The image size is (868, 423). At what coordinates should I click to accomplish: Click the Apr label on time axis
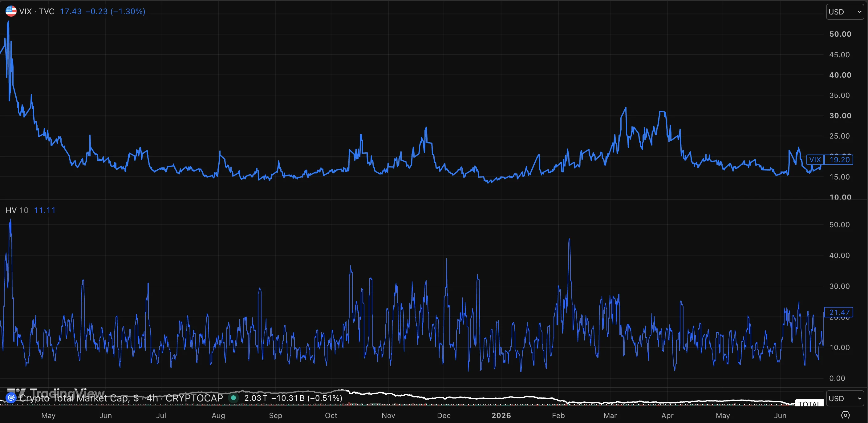[x=667, y=415]
